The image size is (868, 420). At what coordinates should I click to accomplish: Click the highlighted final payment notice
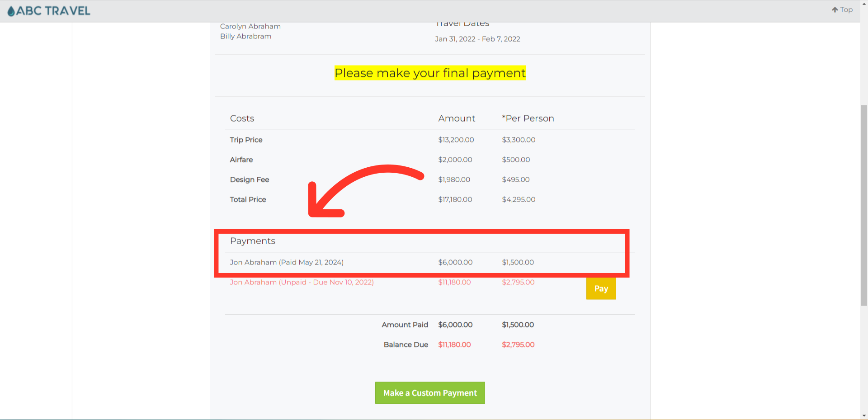[429, 73]
